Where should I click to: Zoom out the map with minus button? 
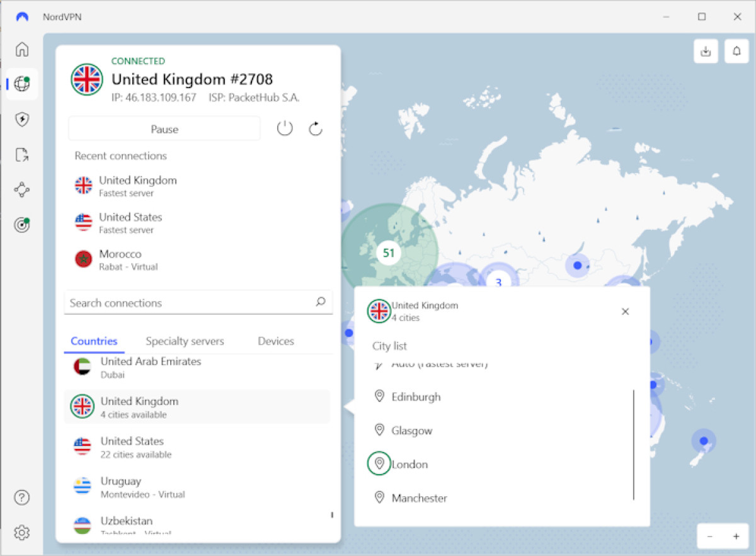coord(710,536)
